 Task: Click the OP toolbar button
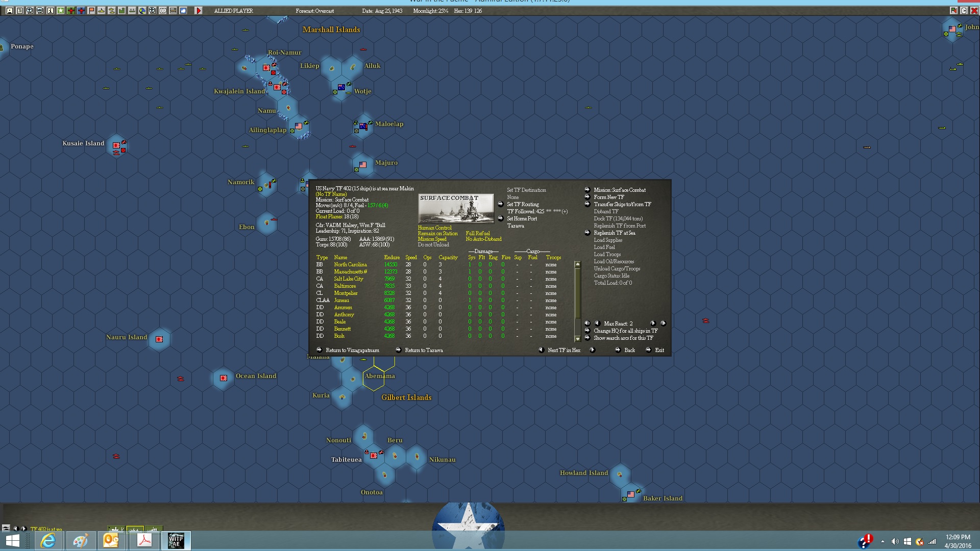pos(163,11)
